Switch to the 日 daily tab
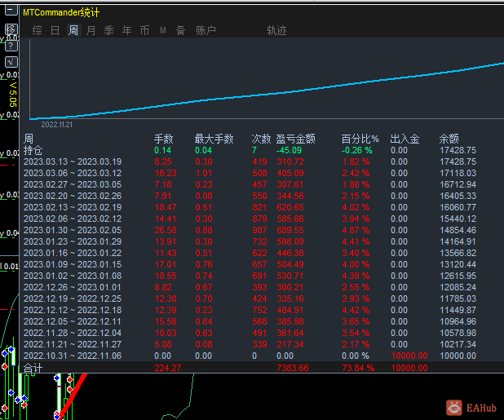The width and height of the screenshot is (504, 420). point(55,30)
